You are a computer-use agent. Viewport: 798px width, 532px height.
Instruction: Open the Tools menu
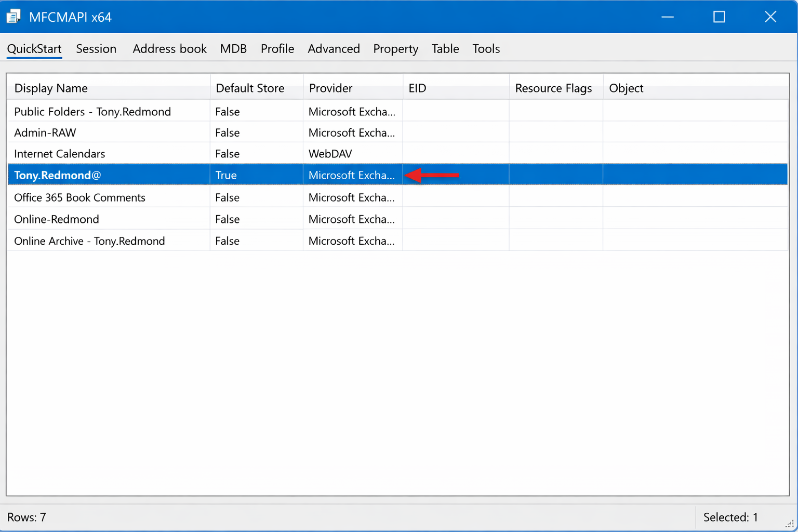(485, 48)
